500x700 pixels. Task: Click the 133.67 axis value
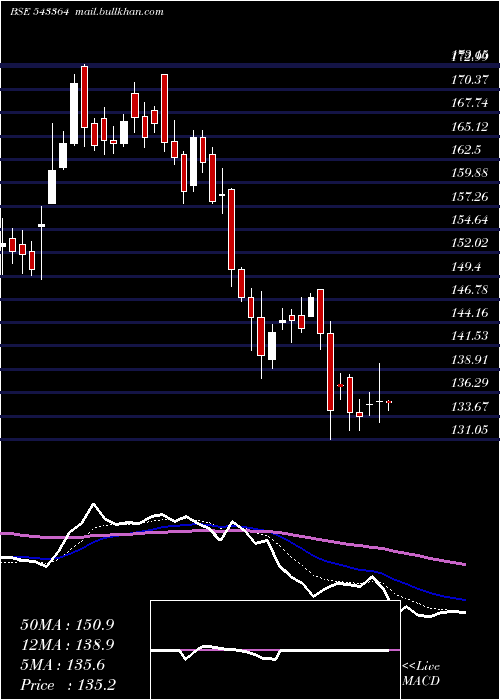click(x=470, y=407)
